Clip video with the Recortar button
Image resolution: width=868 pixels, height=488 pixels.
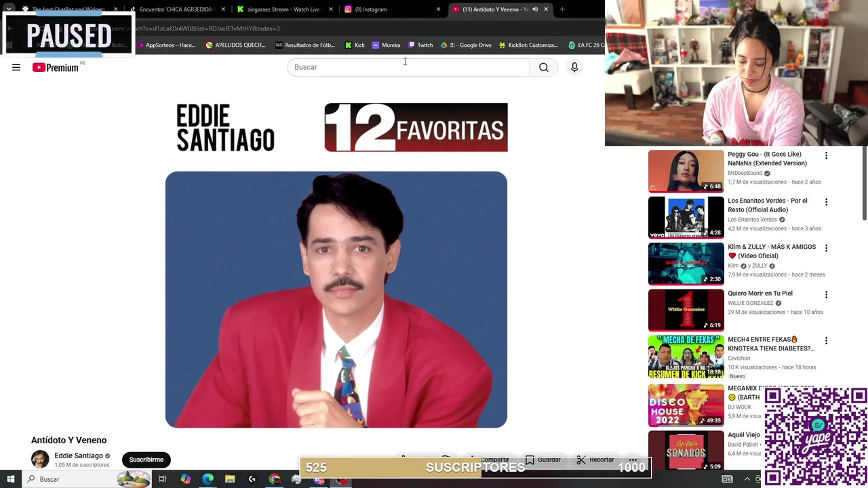point(595,460)
